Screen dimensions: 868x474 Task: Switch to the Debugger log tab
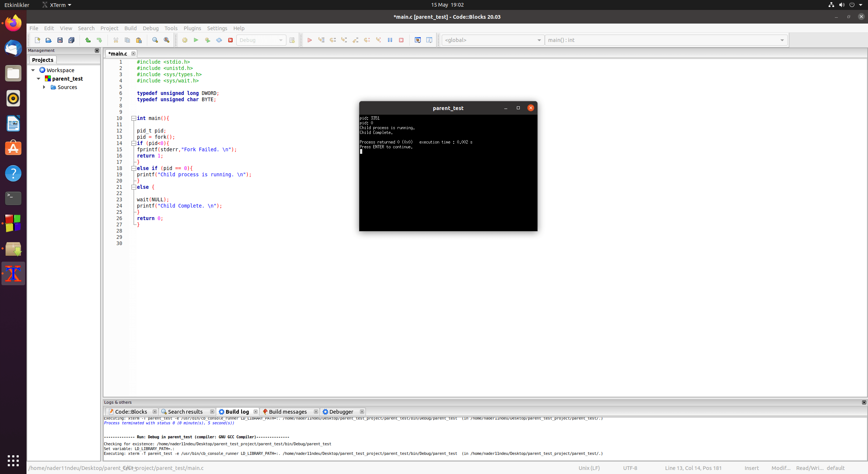click(341, 412)
